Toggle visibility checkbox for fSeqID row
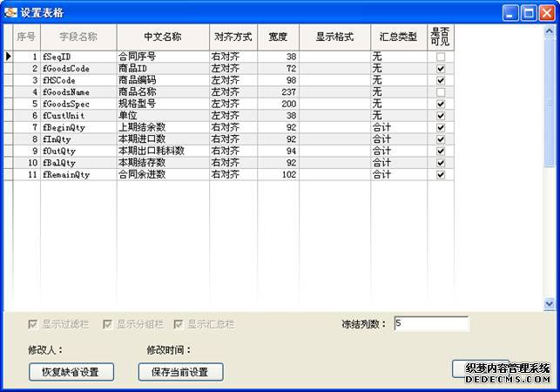Image resolution: width=560 pixels, height=392 pixels. coord(441,57)
